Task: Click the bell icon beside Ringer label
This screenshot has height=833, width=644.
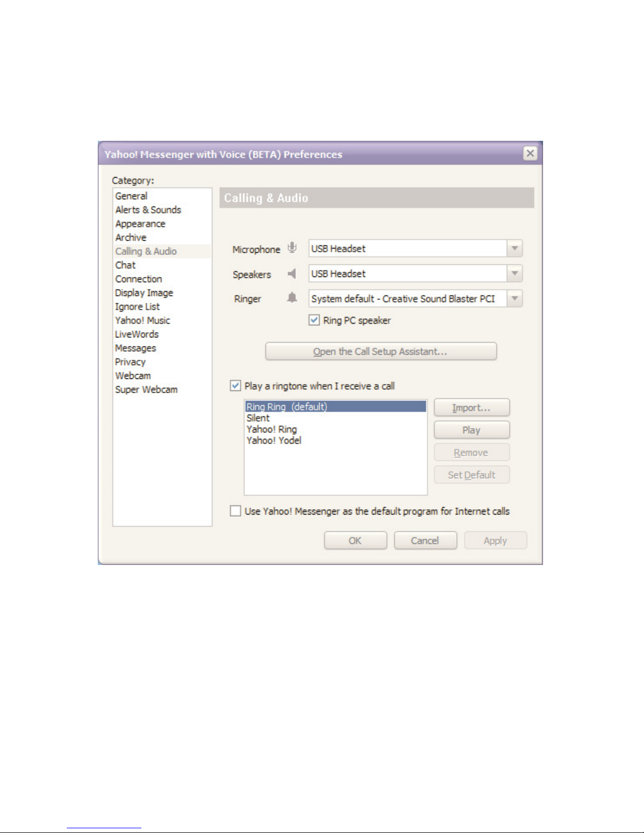Action: 292,298
